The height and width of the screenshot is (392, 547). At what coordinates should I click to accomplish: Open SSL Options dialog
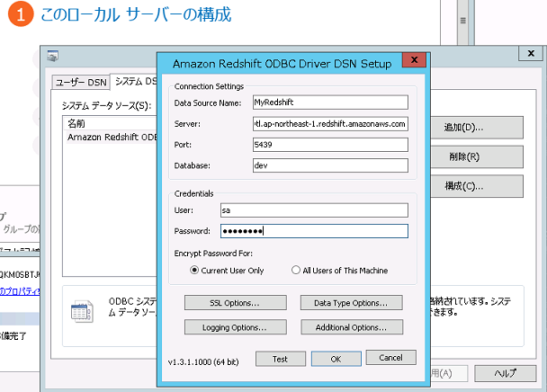[236, 303]
